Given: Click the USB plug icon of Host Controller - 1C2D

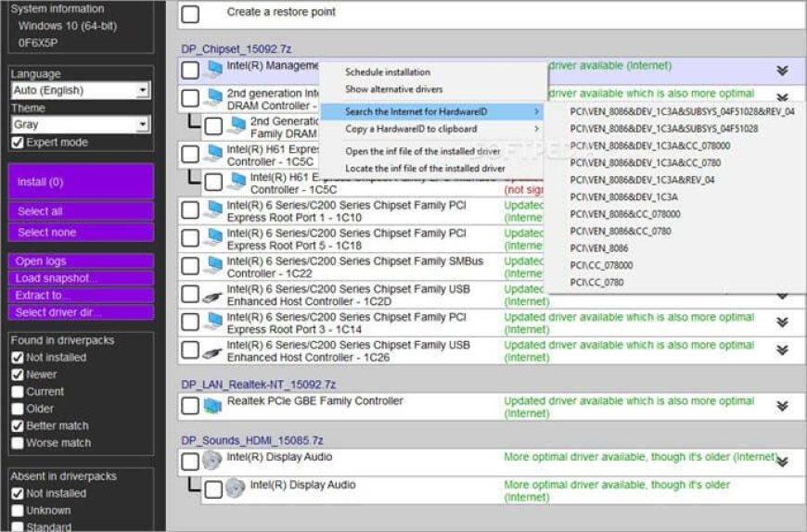Looking at the screenshot, I should (x=212, y=296).
